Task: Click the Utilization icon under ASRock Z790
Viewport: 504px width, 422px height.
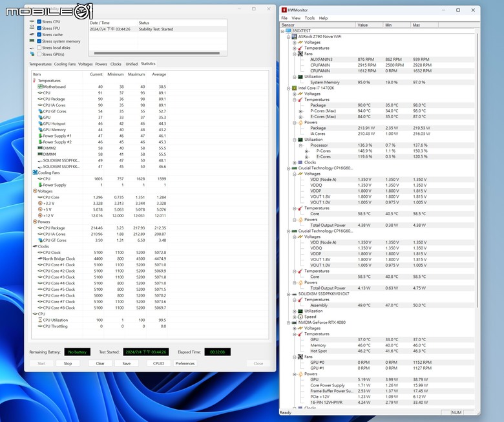Action: tap(300, 77)
